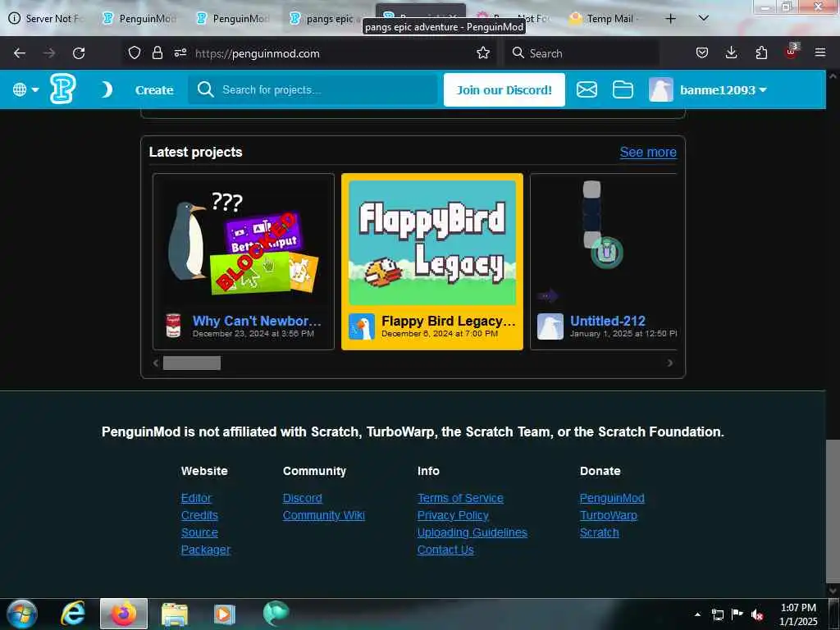The height and width of the screenshot is (630, 840).
Task: Click Create in the site header
Action: point(154,90)
